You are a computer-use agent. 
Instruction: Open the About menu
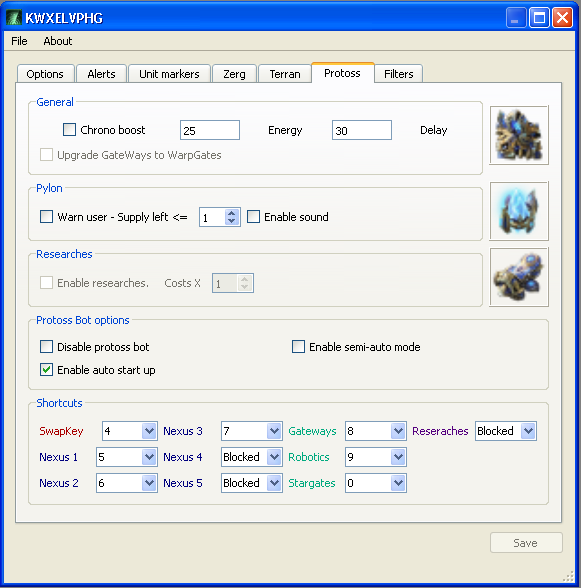tap(58, 41)
